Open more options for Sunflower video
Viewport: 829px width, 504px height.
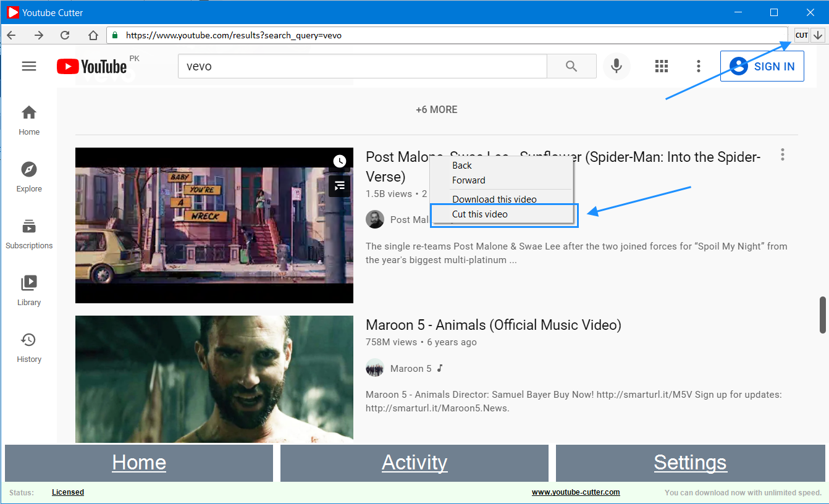(783, 154)
